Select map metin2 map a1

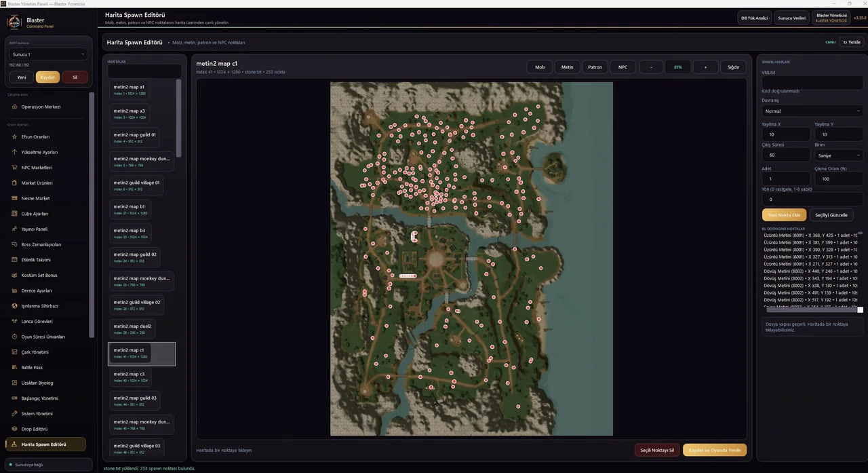point(129,90)
